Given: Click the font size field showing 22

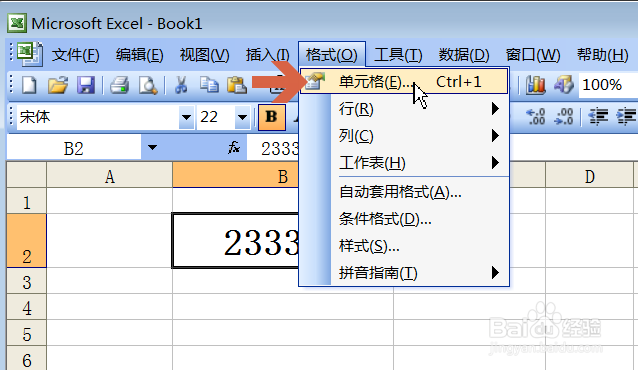Looking at the screenshot, I should (216, 117).
